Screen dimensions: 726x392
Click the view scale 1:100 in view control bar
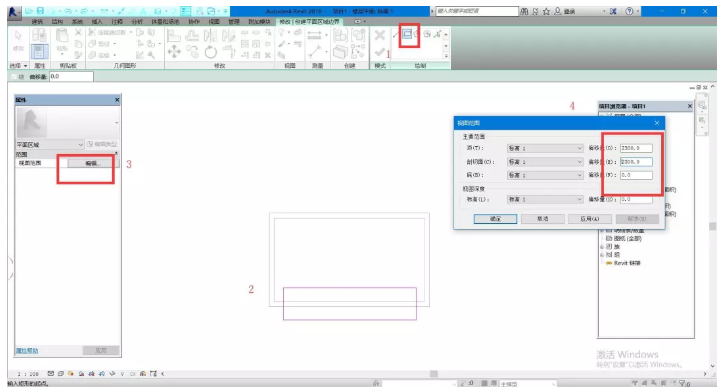click(28, 374)
